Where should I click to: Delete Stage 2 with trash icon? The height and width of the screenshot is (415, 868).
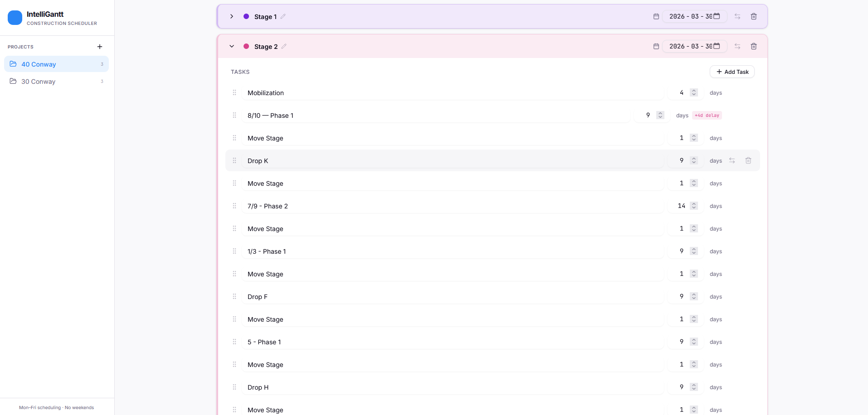754,46
